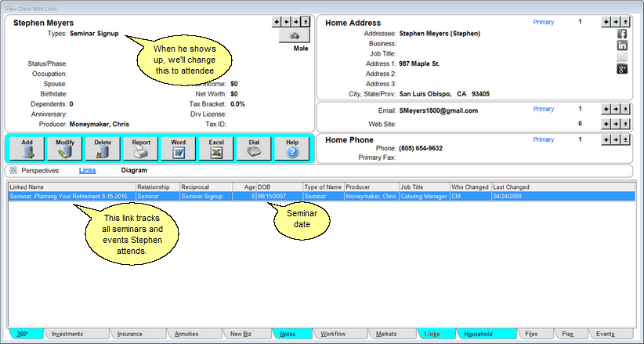Click the camera photo button
Viewport: 644px width, 344px height.
click(294, 36)
